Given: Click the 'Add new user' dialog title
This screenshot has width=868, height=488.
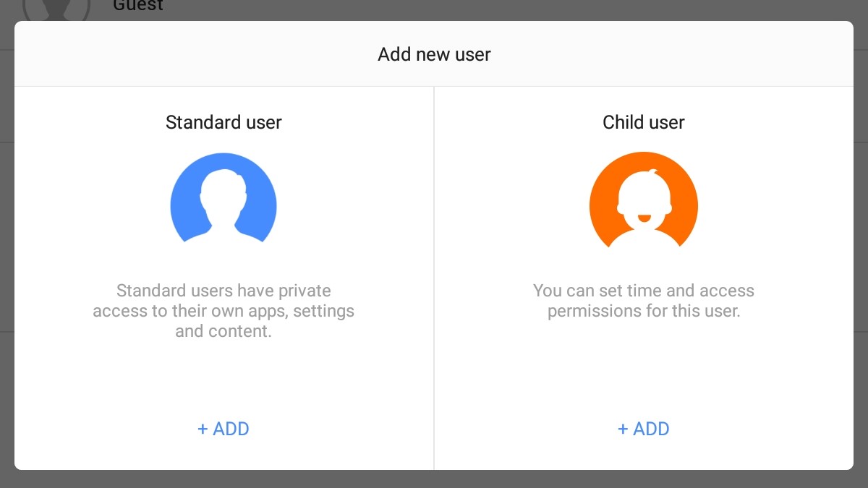Looking at the screenshot, I should [x=434, y=54].
